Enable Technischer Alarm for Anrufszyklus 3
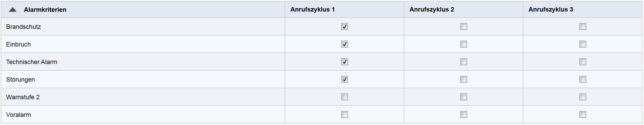This screenshot has width=644, height=125. (x=582, y=62)
